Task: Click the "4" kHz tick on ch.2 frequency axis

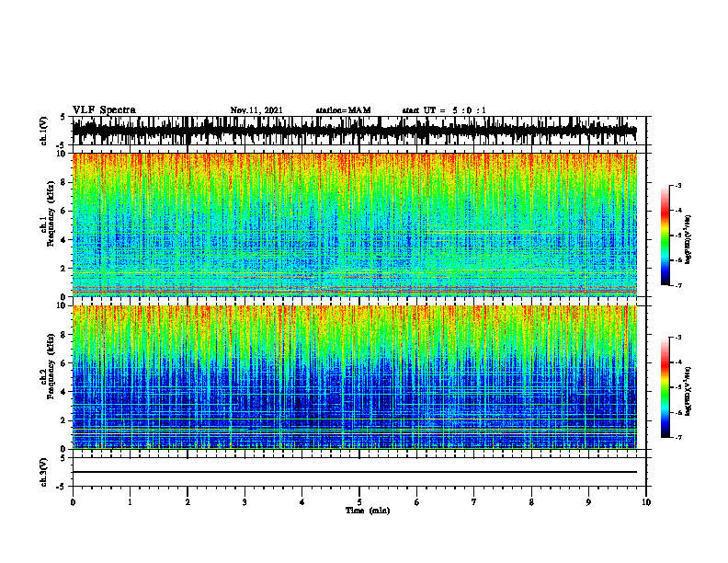Action: [x=63, y=392]
